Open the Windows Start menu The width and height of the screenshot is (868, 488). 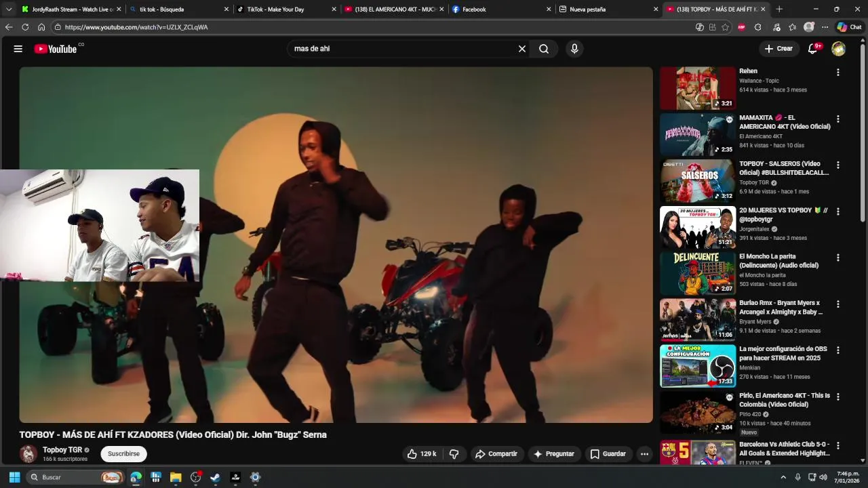pyautogui.click(x=14, y=477)
